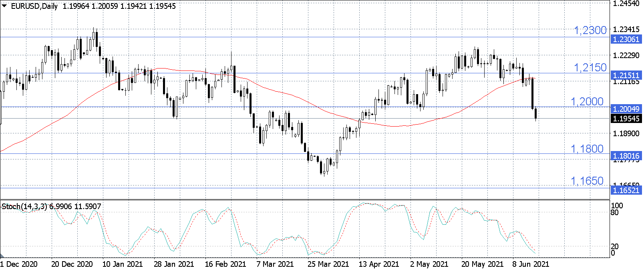Click the current price tag 1.19545
The height and width of the screenshot is (270, 644).
[626, 119]
